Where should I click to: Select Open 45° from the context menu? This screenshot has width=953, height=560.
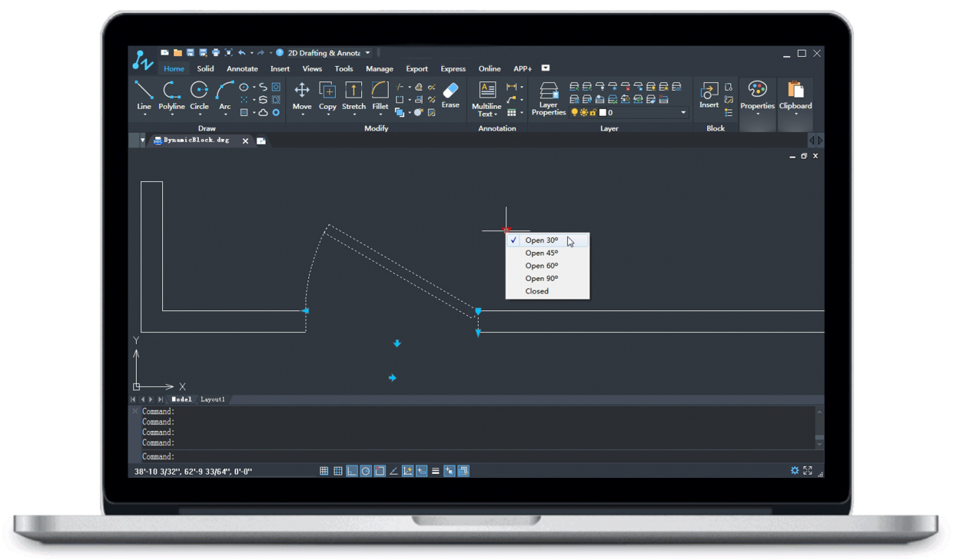tap(542, 253)
